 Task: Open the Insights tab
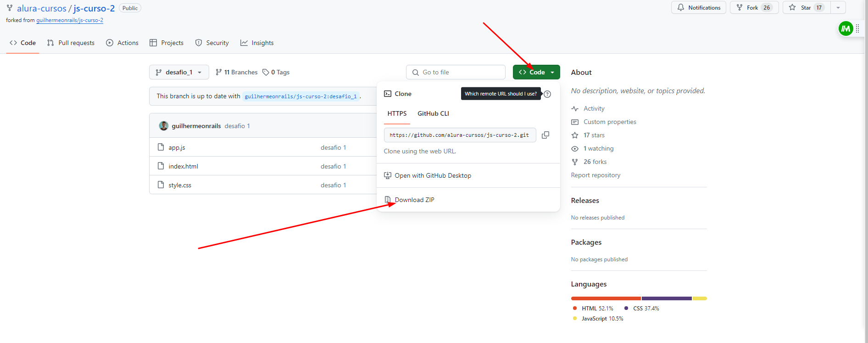pos(257,43)
